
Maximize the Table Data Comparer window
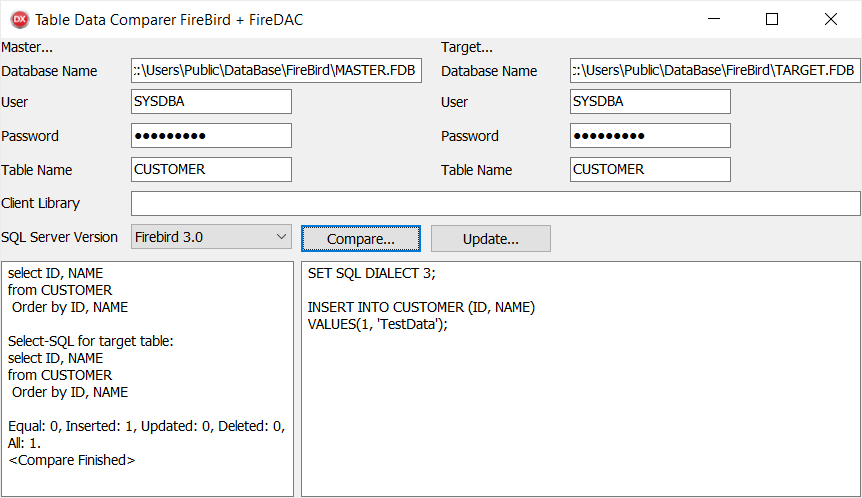[772, 19]
